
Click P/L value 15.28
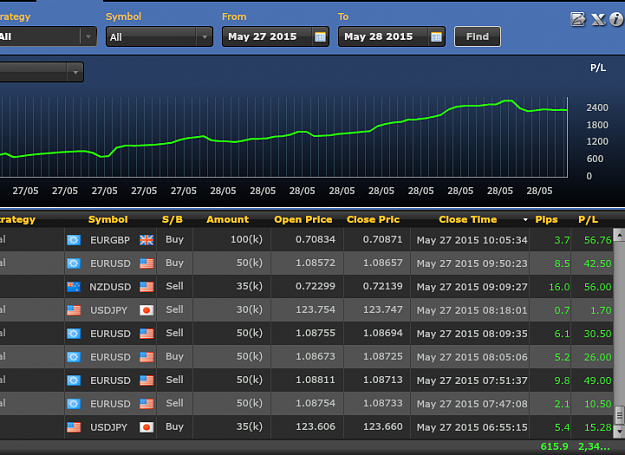pyautogui.click(x=597, y=428)
